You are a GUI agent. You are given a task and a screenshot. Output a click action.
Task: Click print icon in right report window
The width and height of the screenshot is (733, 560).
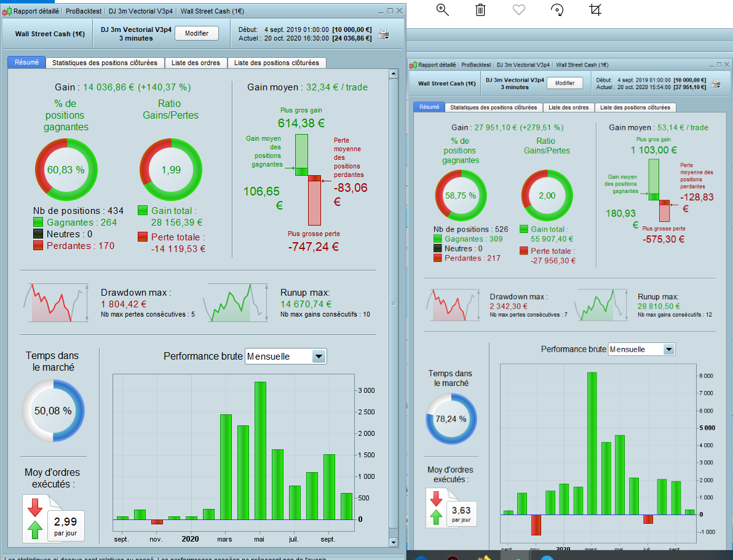tap(715, 84)
